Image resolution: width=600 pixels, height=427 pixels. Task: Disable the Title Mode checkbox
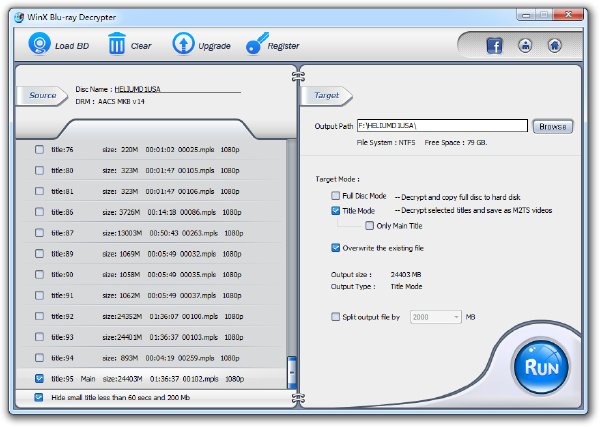[x=335, y=210]
